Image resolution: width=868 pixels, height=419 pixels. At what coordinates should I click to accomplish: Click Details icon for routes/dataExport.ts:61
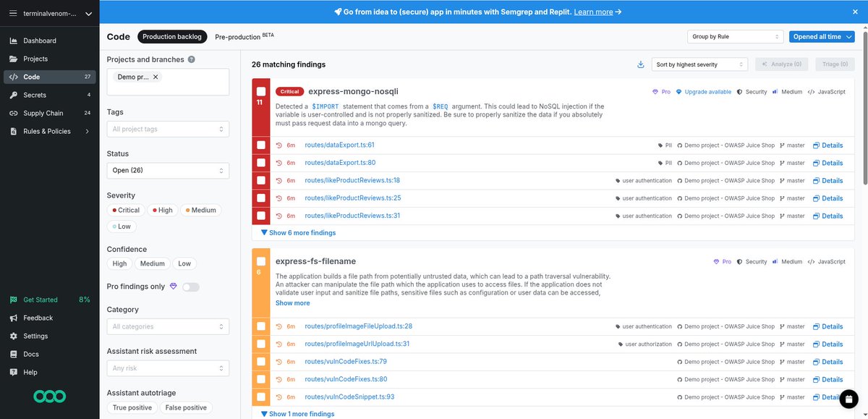pos(816,145)
